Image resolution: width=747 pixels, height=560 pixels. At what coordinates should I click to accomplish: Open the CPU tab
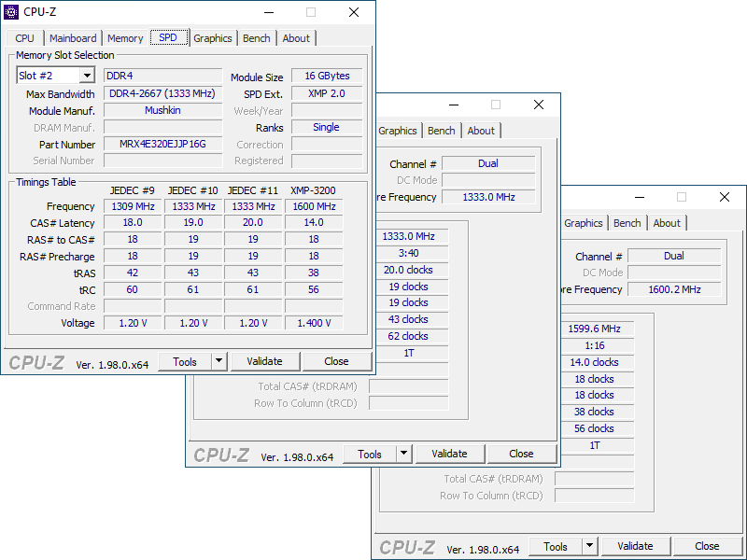25,38
